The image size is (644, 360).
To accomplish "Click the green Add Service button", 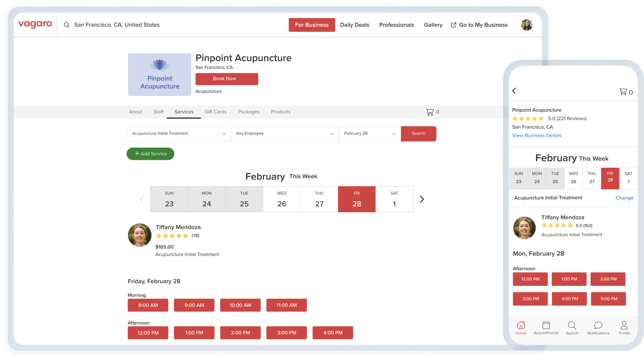I will point(150,154).
